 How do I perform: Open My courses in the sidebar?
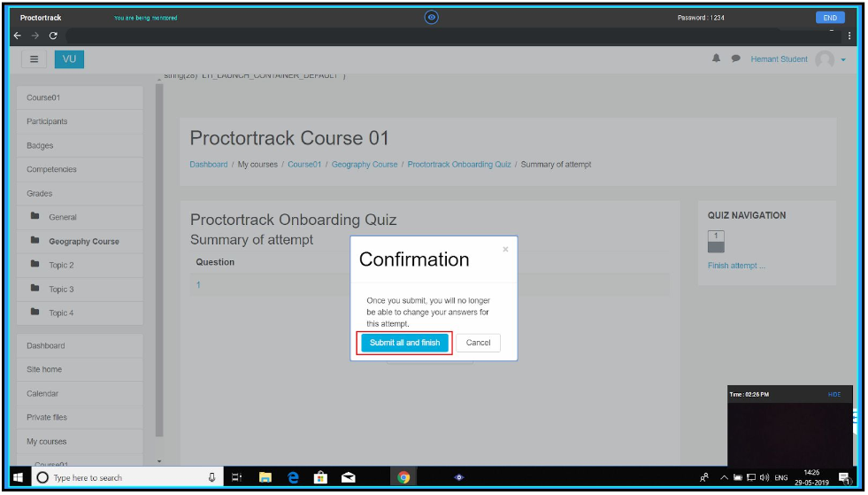point(80,441)
